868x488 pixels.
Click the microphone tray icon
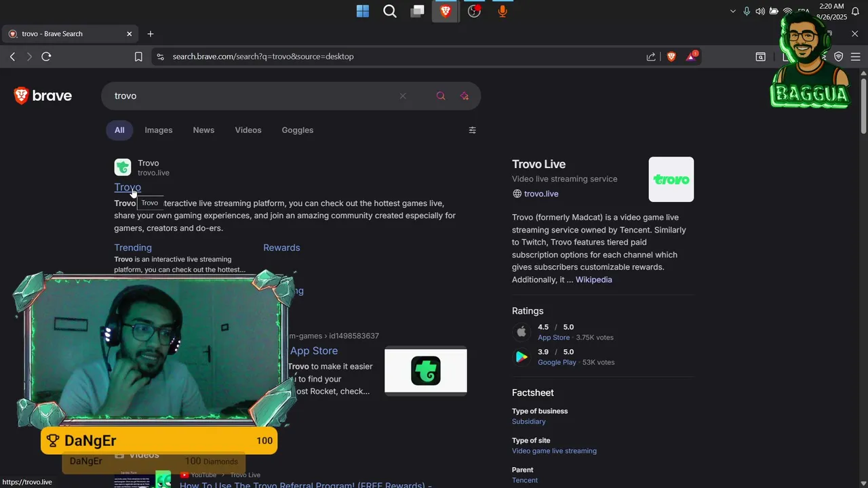[747, 11]
